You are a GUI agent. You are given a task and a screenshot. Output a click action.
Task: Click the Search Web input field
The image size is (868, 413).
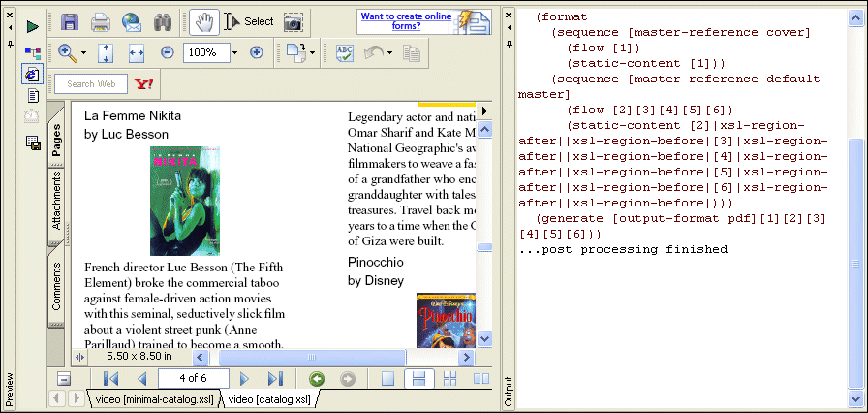[x=93, y=84]
